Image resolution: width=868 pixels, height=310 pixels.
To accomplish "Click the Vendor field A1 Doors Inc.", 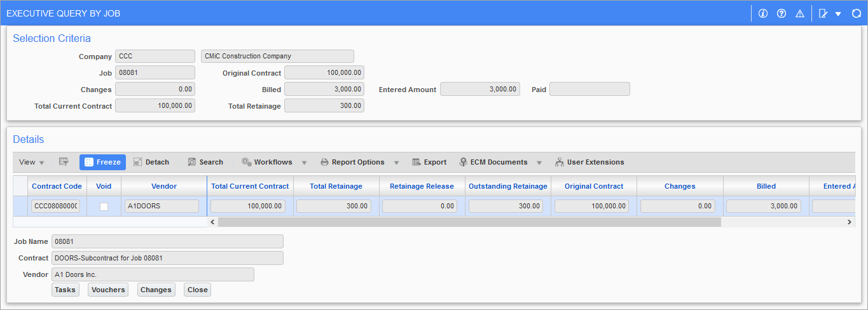I will point(153,275).
